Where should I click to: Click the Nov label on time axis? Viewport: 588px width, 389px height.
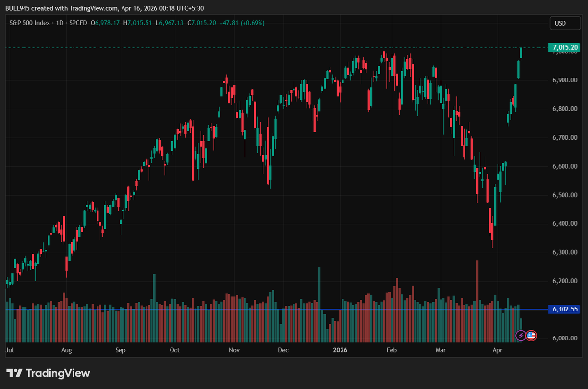tap(234, 350)
